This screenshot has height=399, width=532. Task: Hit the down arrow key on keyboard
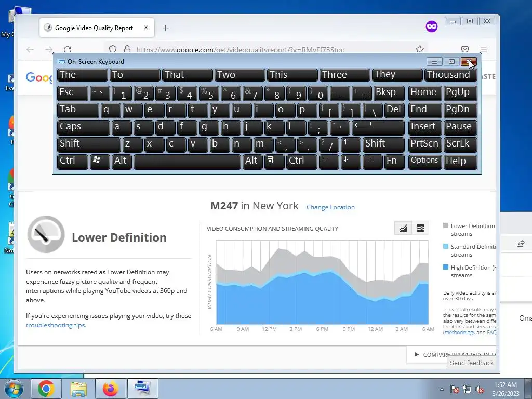[x=351, y=162]
